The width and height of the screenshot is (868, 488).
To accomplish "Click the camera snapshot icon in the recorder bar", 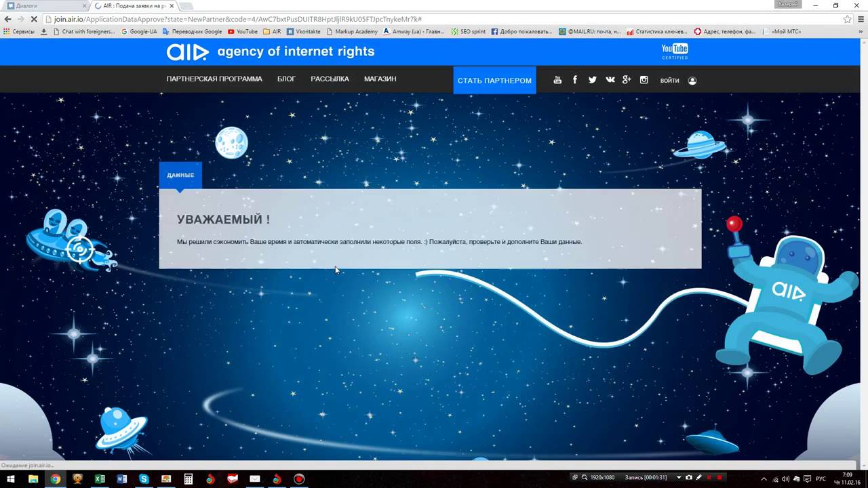I will coord(689,478).
